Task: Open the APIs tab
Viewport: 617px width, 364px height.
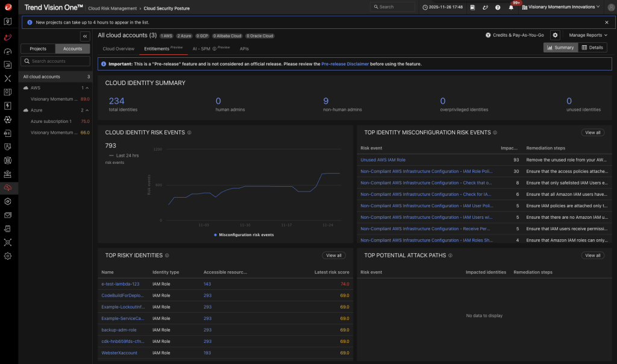Action: click(x=244, y=49)
